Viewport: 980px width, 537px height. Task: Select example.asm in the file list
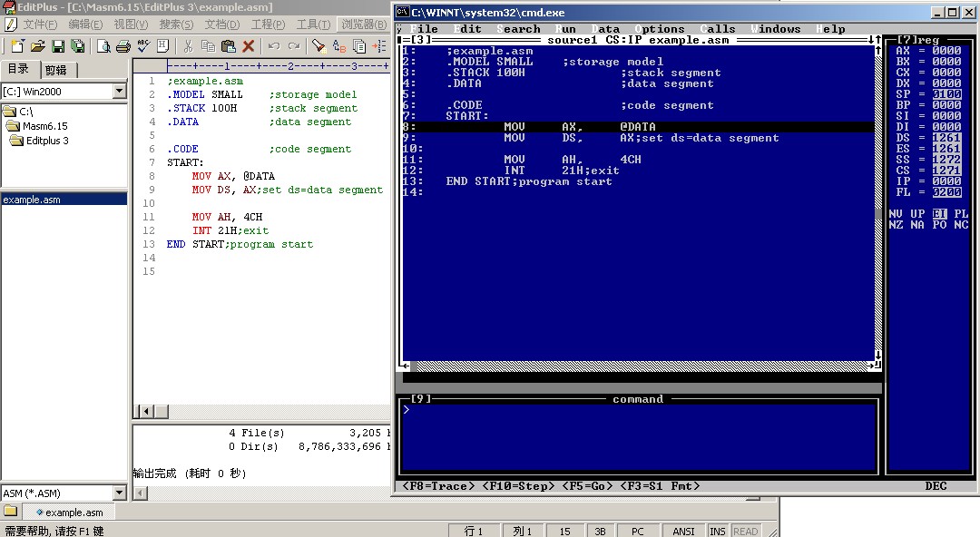click(64, 200)
